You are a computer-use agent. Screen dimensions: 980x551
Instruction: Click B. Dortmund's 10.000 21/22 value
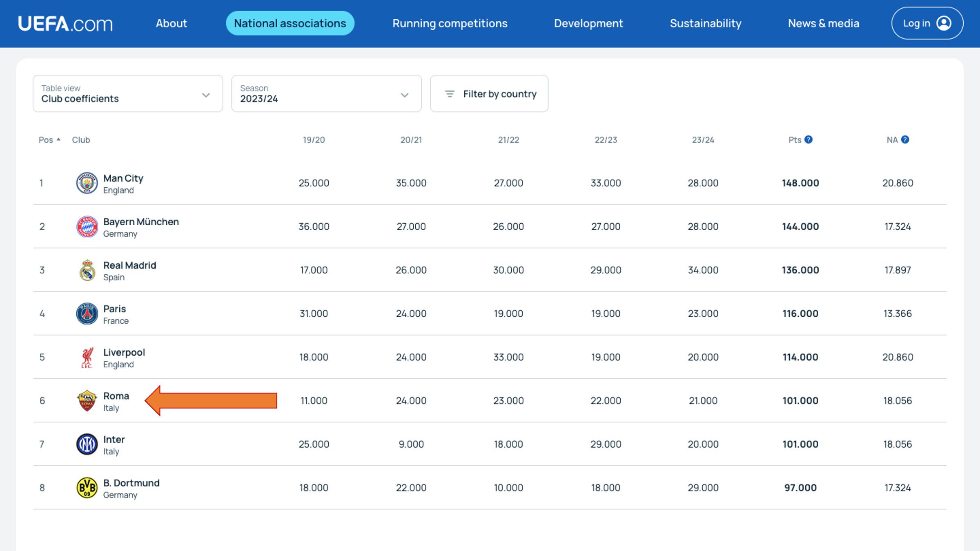[x=508, y=488]
